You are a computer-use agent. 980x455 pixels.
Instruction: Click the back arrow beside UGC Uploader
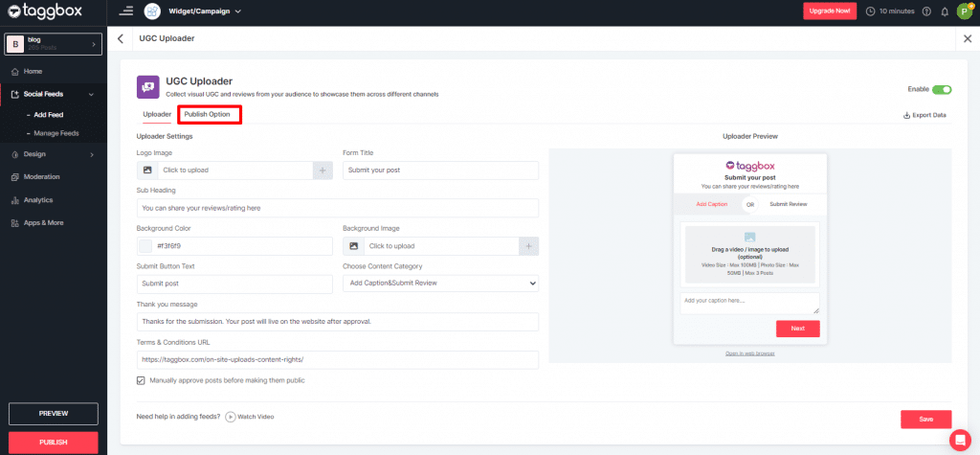pyautogui.click(x=121, y=38)
